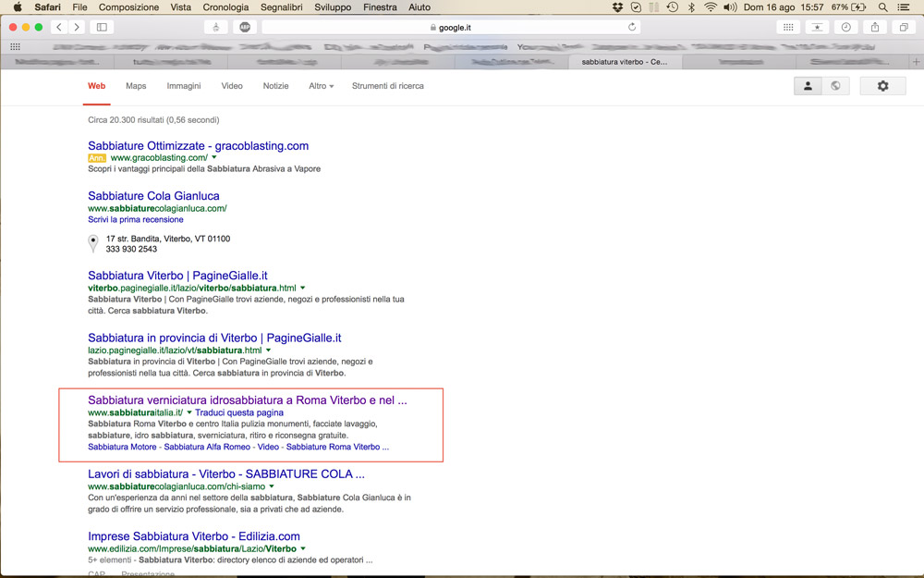This screenshot has height=578, width=924.
Task: Go forward with Safari's forward arrow
Action: click(77, 27)
